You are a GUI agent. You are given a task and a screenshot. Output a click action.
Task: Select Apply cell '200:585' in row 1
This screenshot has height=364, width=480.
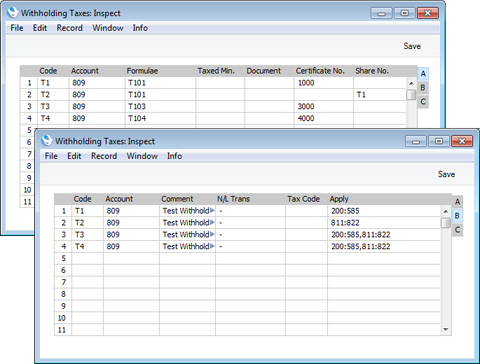(384, 211)
